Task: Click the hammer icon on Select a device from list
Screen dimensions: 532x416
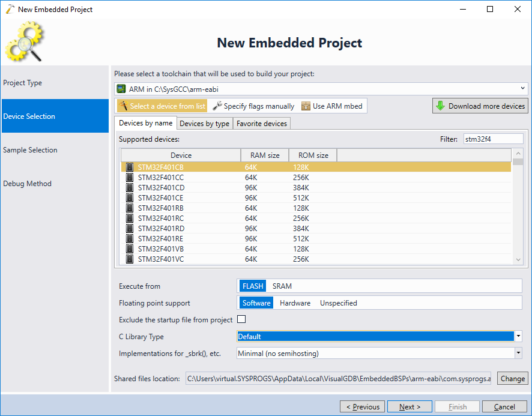Action: 124,106
